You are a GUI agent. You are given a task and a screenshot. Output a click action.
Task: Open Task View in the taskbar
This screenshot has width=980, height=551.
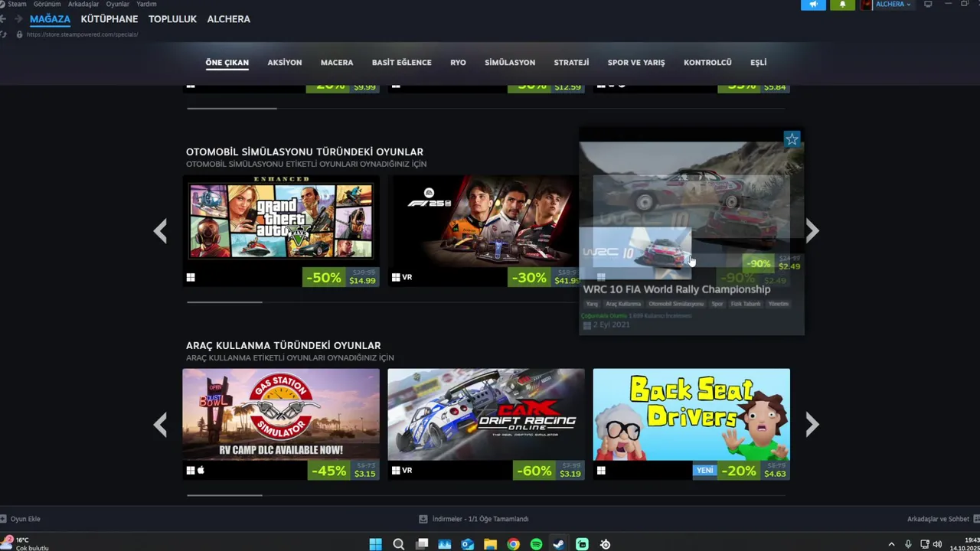421,544
